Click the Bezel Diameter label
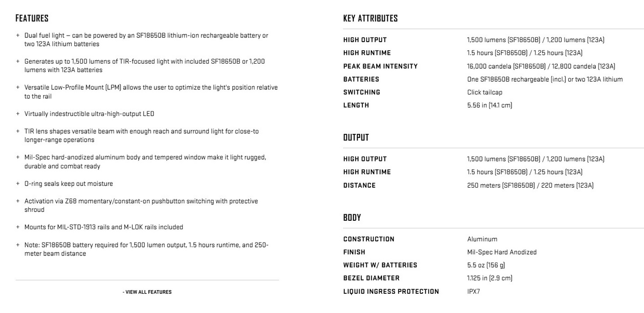644x313 pixels. (371, 278)
